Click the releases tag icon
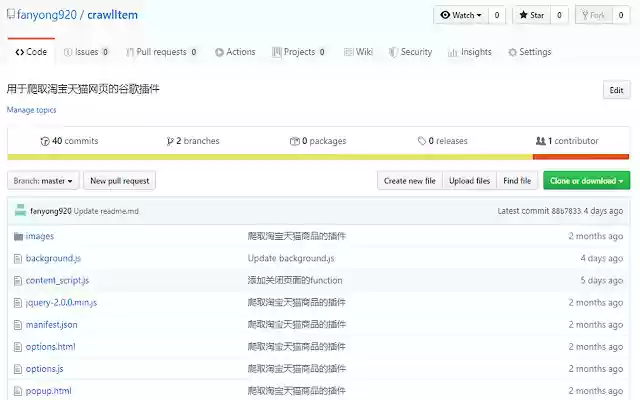The width and height of the screenshot is (640, 400). pos(422,141)
